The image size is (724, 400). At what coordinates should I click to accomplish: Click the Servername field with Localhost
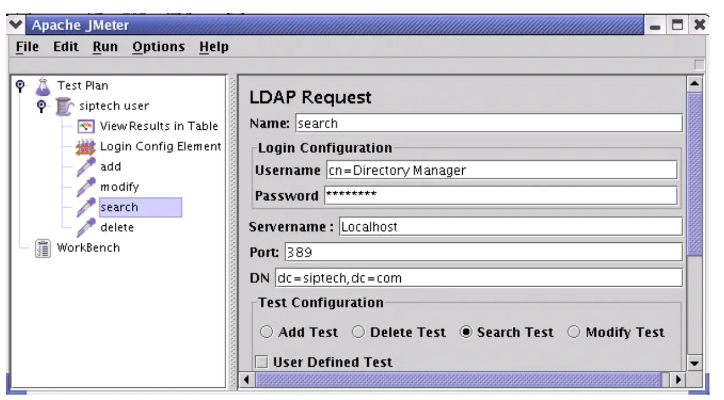click(511, 227)
